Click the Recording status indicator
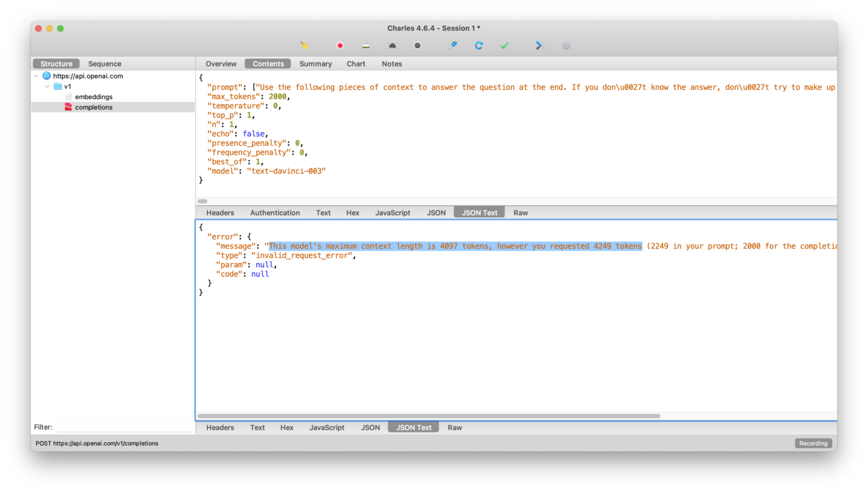Image resolution: width=868 pixels, height=492 pixels. 813,443
